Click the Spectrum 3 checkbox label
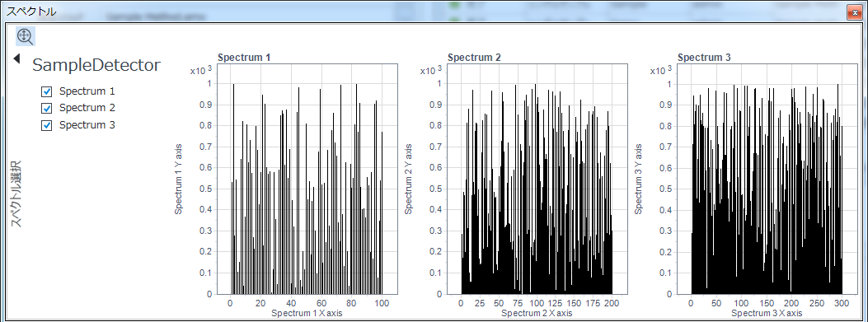This screenshot has height=322, width=868. 87,125
